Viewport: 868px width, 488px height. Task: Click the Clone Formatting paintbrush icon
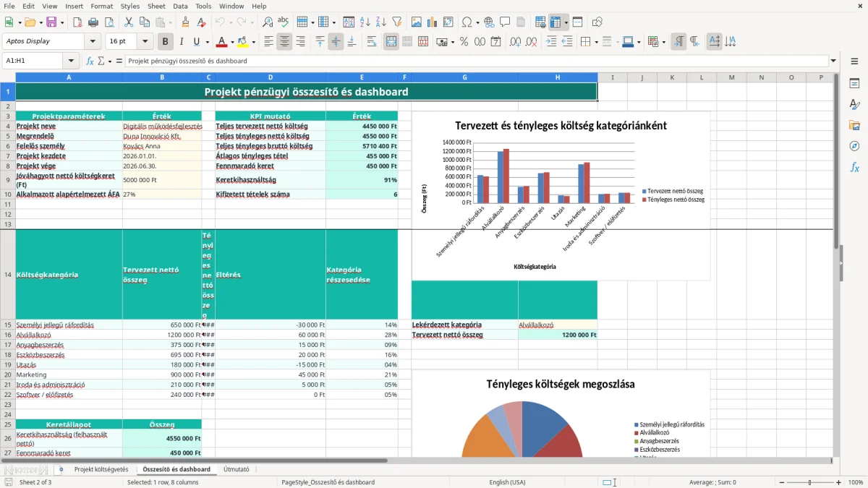pyautogui.click(x=185, y=22)
